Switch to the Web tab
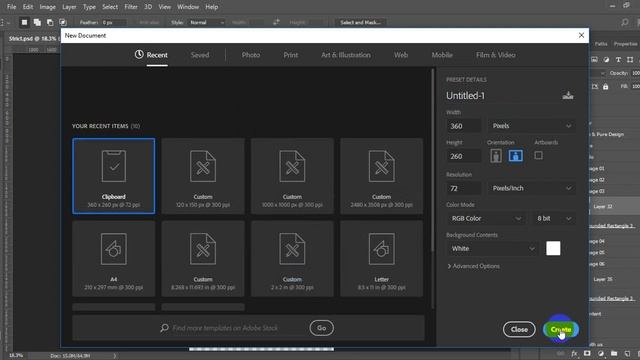 click(x=401, y=55)
